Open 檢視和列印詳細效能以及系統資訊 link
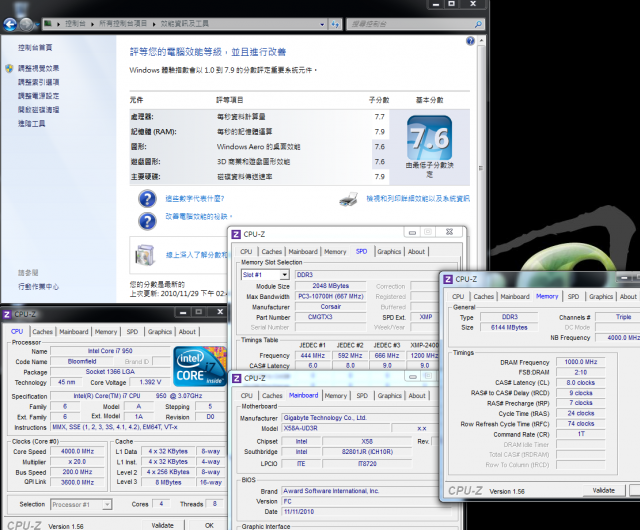This screenshot has width=640, height=530. (x=418, y=199)
